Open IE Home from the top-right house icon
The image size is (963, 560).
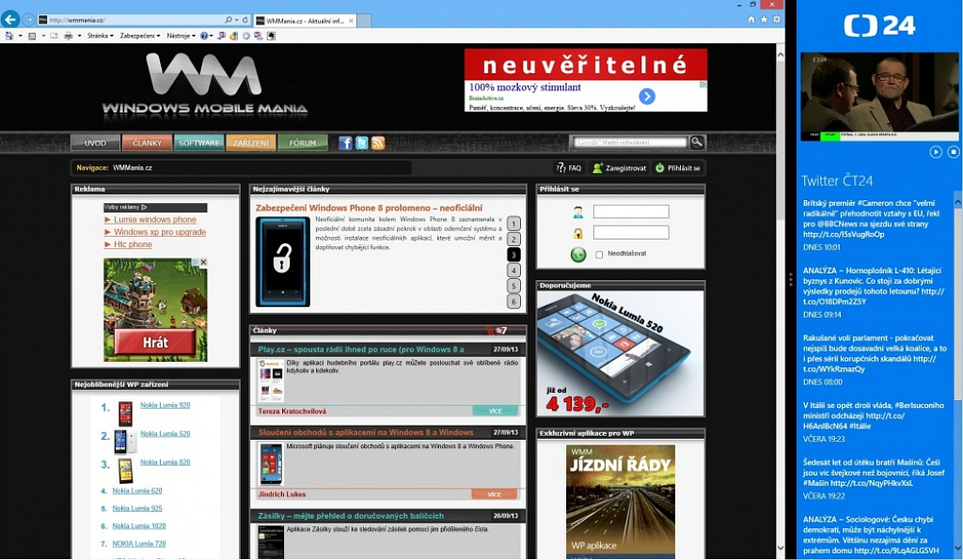[750, 20]
